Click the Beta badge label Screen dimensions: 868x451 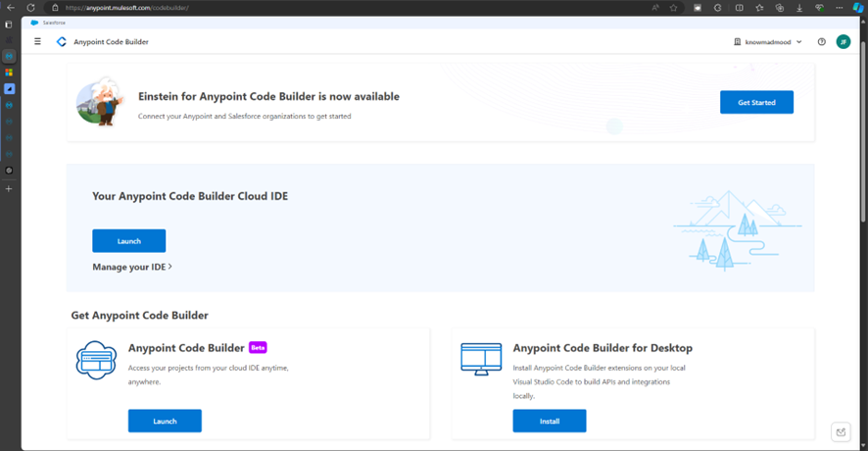pos(258,347)
